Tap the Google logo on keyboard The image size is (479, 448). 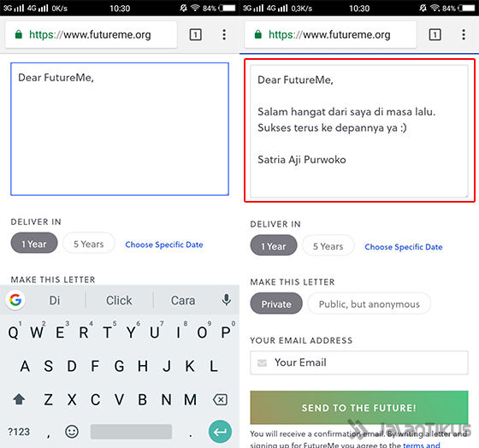(x=15, y=300)
